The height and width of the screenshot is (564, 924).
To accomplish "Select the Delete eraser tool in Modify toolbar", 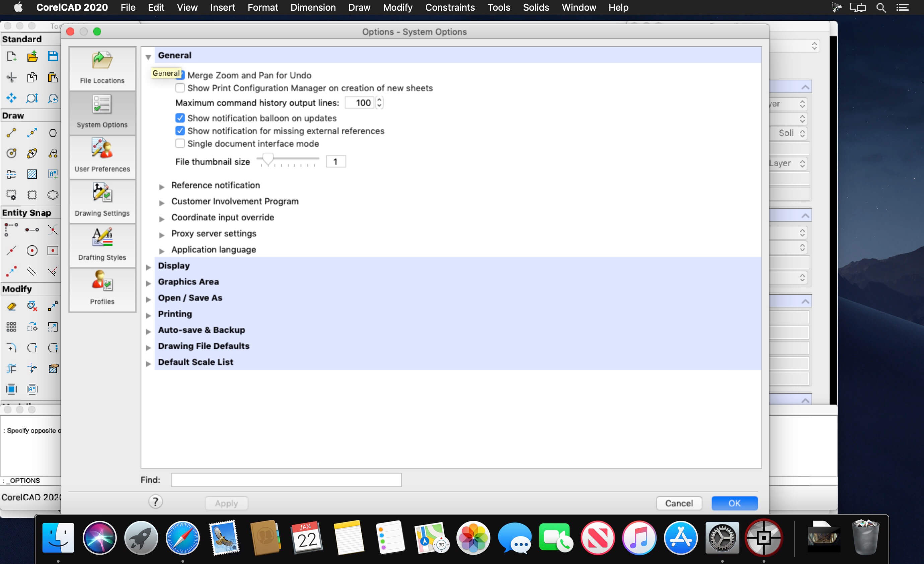I will point(11,306).
